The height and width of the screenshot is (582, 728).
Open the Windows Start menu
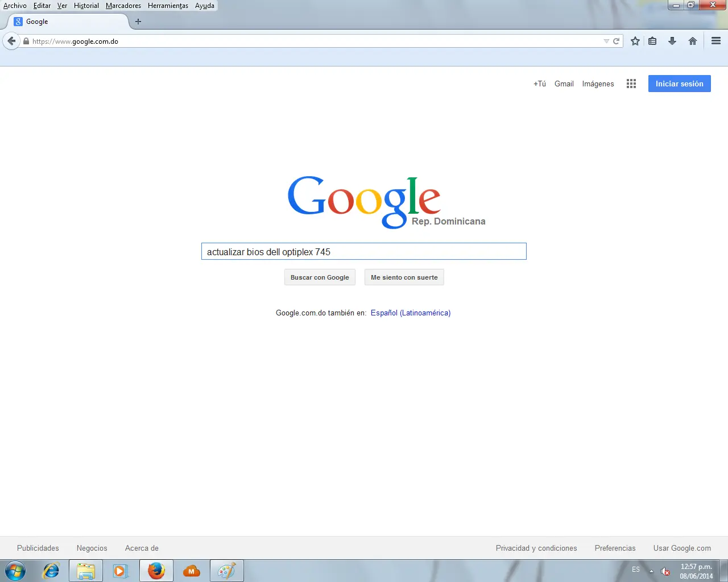pos(15,571)
